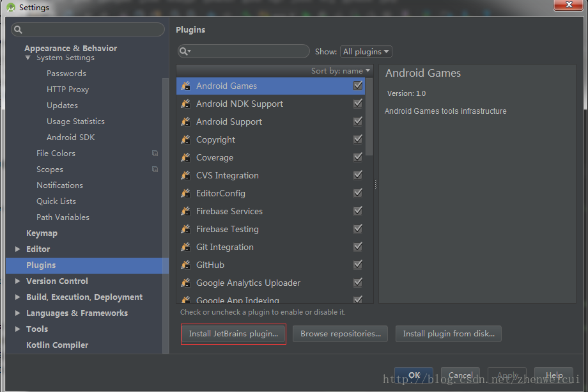588x392 pixels.
Task: Uncheck the Google Analytics Uploader plugin
Action: pos(358,282)
